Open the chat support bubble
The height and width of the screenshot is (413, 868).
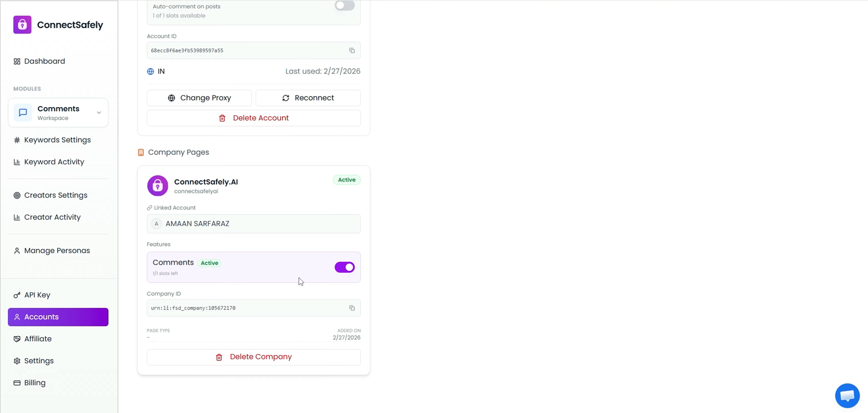pyautogui.click(x=847, y=395)
